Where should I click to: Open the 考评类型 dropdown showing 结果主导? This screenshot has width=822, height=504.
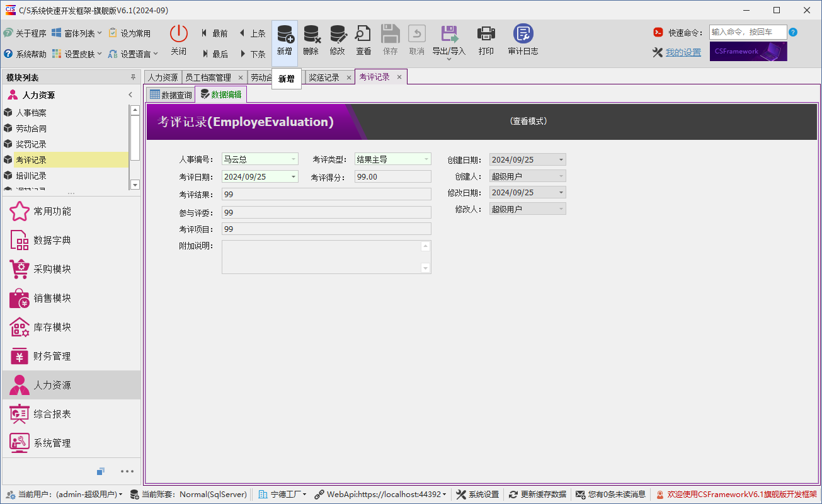[x=426, y=159]
